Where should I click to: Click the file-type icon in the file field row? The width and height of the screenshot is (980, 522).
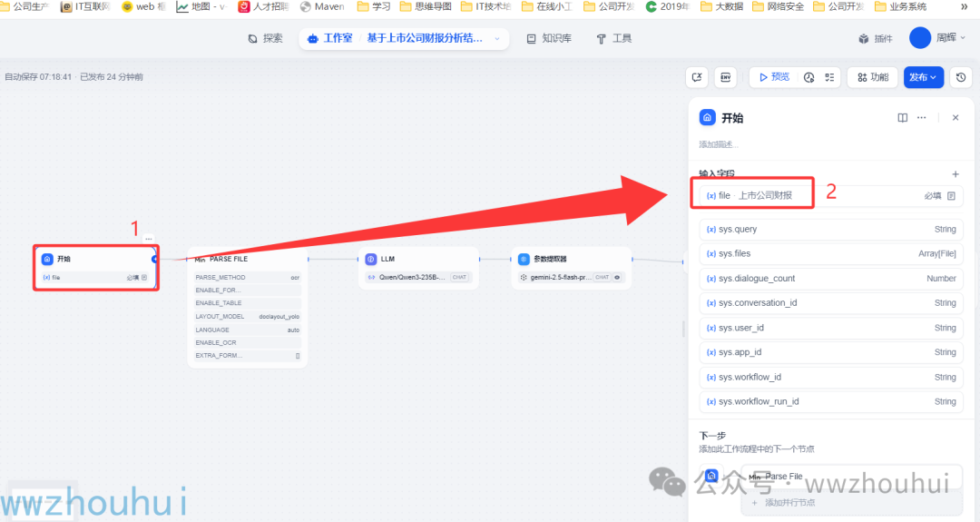click(951, 196)
